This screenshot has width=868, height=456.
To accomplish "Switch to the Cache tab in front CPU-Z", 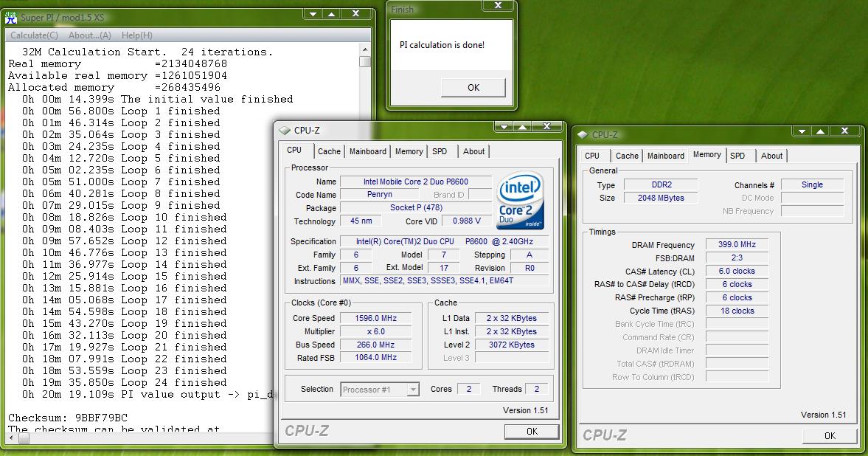I will pyautogui.click(x=329, y=151).
